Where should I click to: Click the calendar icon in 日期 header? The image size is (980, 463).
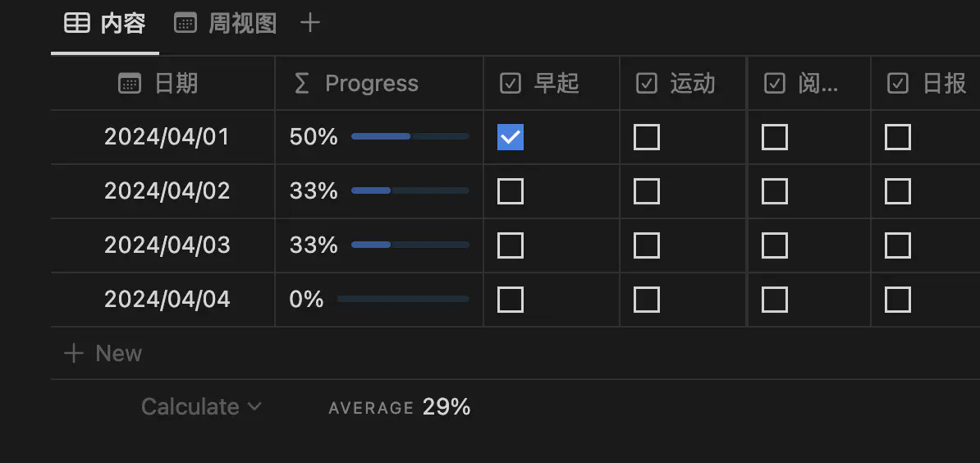coord(130,83)
